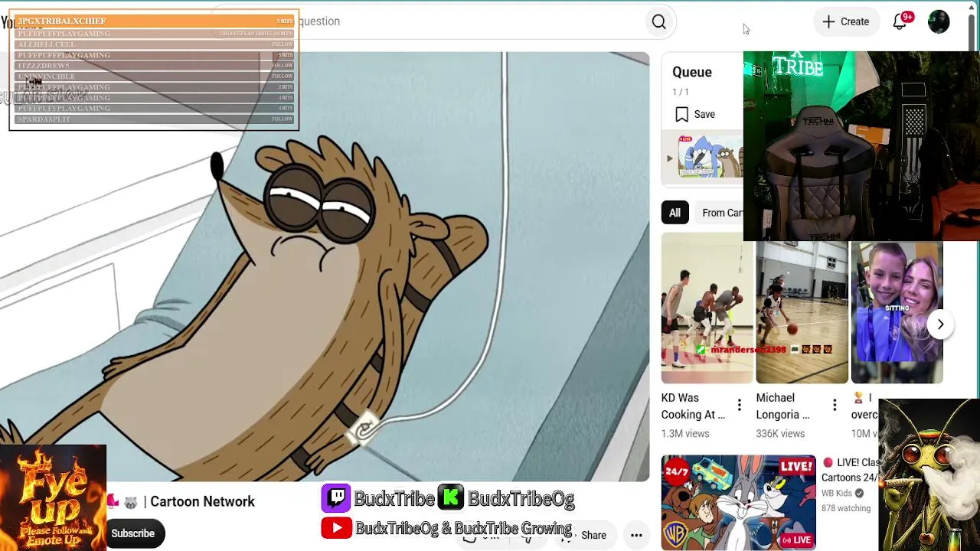Open the account avatar menu
This screenshot has height=551, width=980.
pos(939,21)
